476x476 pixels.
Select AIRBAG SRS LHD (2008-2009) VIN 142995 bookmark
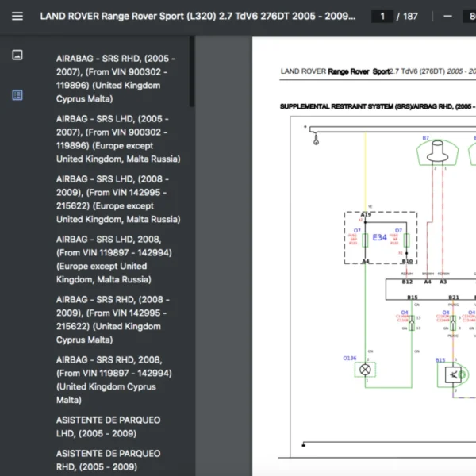click(117, 199)
